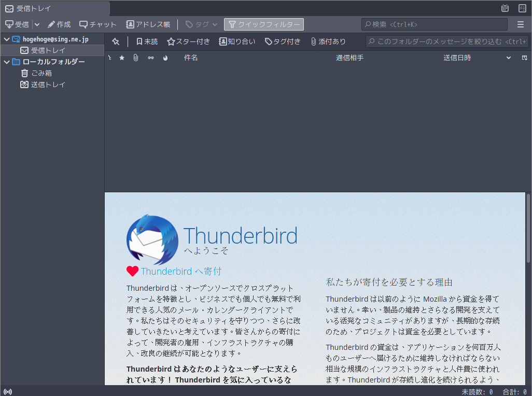Screen dimensions: 532x396
Task: Click the Thunderbird へ寄付 donate link
Action: (181, 271)
